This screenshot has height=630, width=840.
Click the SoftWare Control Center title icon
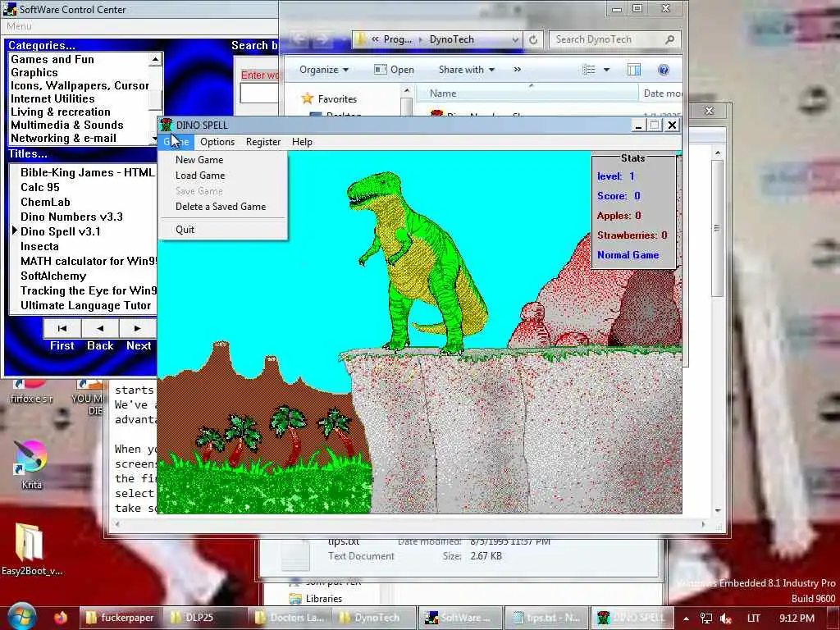click(x=10, y=8)
